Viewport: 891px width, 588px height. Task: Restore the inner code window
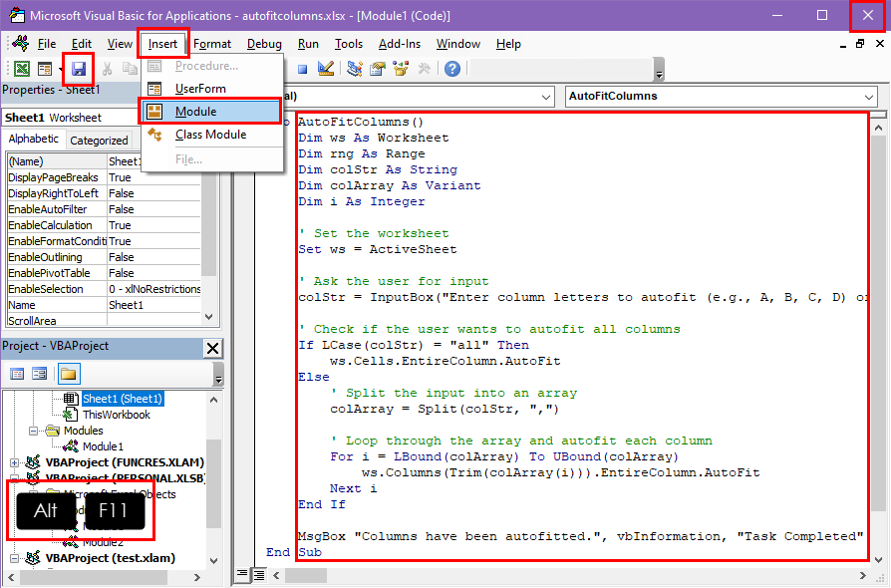(860, 43)
